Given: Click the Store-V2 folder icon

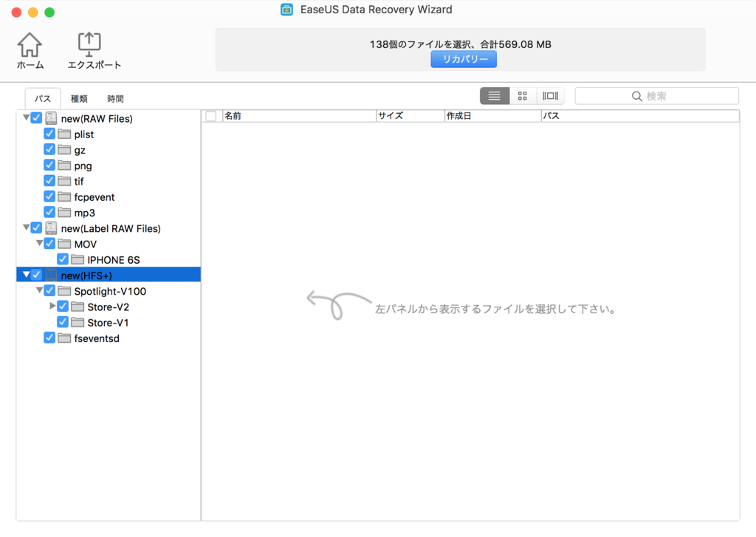Looking at the screenshot, I should pos(77,307).
